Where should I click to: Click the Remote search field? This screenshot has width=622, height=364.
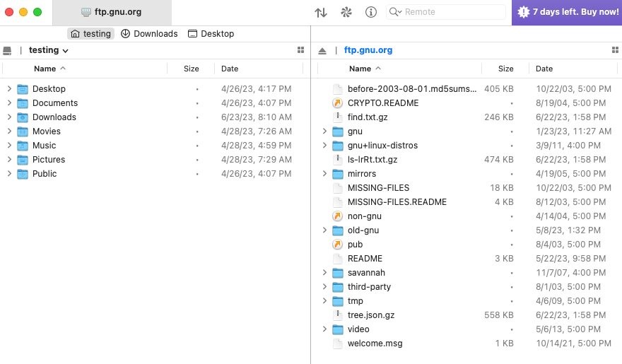click(x=446, y=12)
